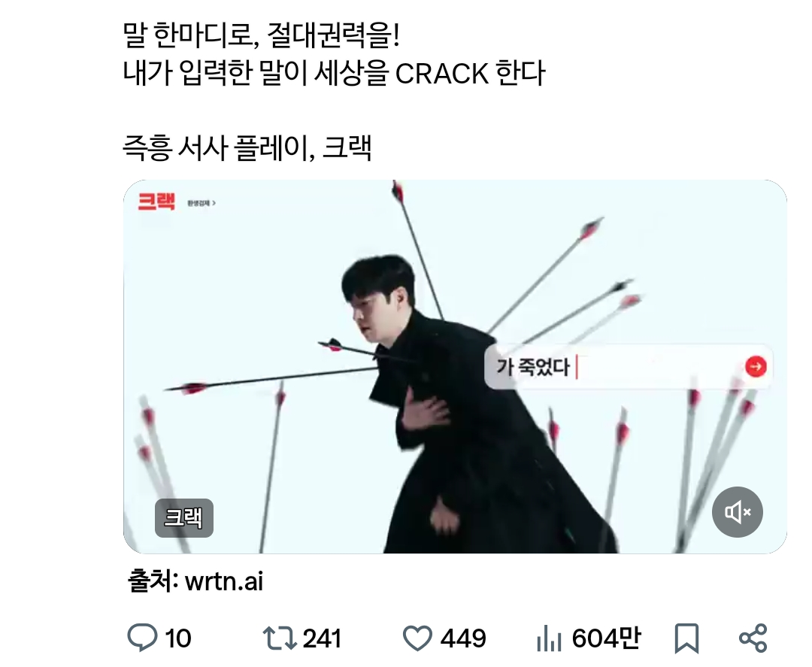Click the reply count 10
The height and width of the screenshot is (667, 812).
178,638
